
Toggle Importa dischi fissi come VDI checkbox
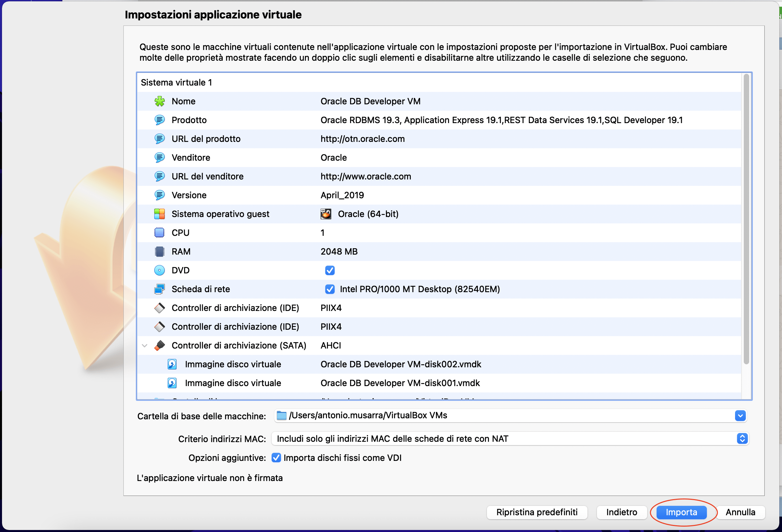click(x=276, y=458)
